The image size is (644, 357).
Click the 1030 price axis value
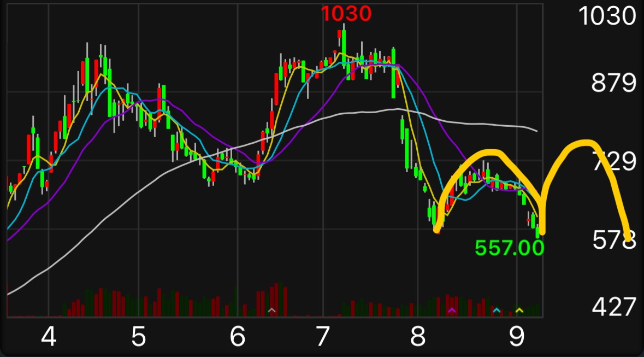607,16
